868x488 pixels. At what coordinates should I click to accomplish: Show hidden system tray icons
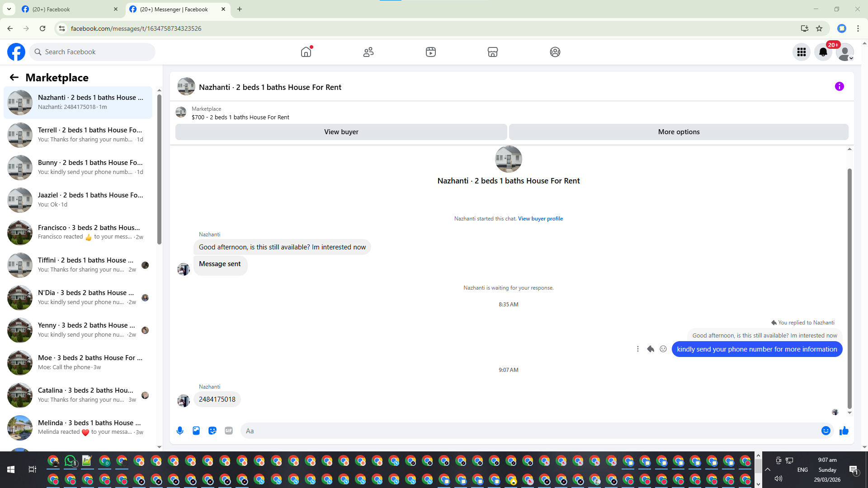point(768,469)
